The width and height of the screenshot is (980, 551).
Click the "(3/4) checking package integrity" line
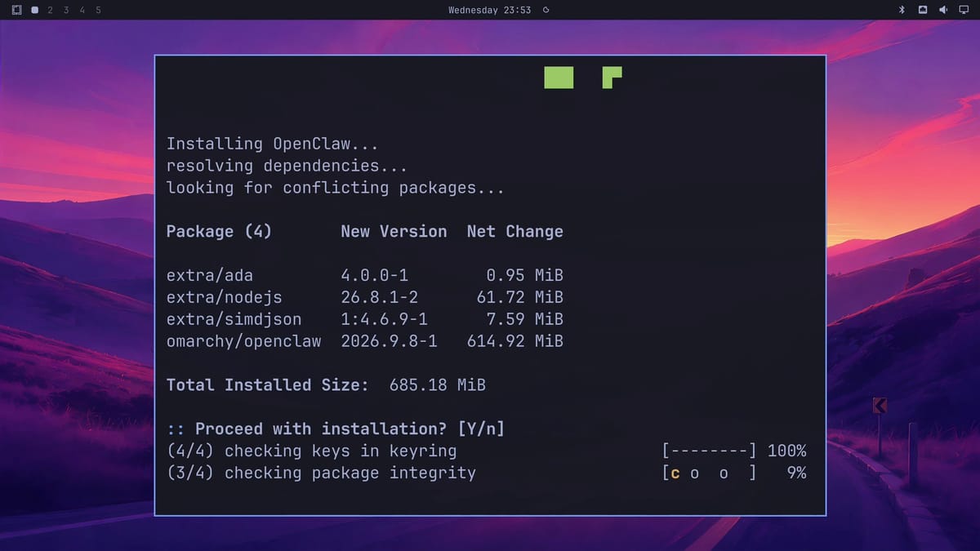[321, 473]
